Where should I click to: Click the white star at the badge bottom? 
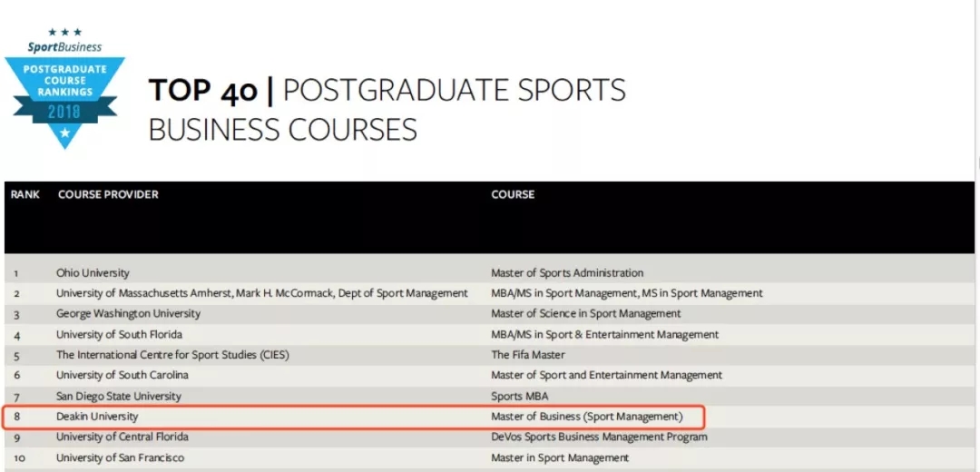64,133
